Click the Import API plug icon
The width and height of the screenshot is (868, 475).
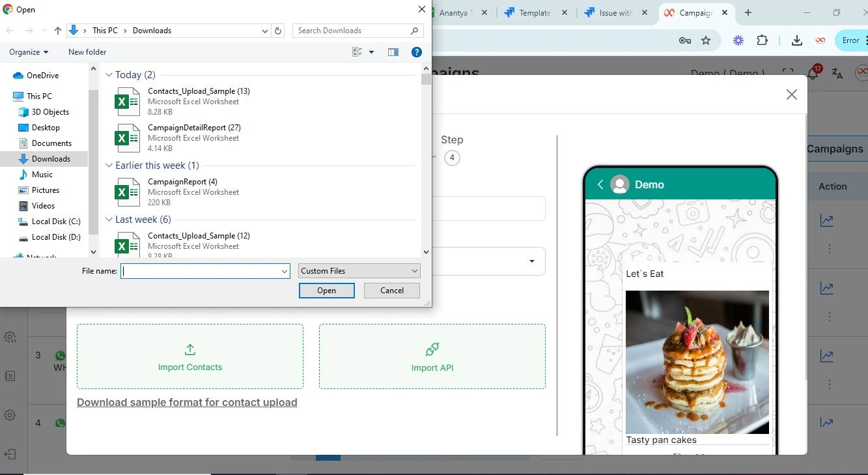pos(432,350)
